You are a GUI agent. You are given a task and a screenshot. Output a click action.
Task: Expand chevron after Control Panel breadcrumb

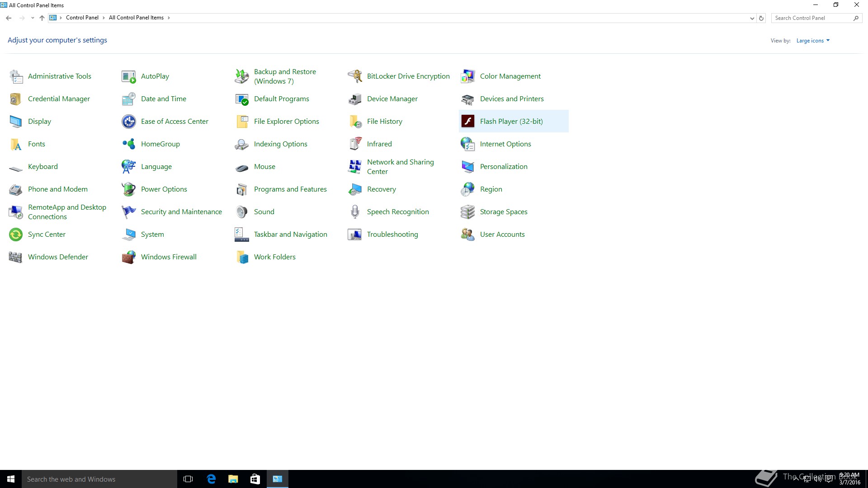(x=104, y=18)
